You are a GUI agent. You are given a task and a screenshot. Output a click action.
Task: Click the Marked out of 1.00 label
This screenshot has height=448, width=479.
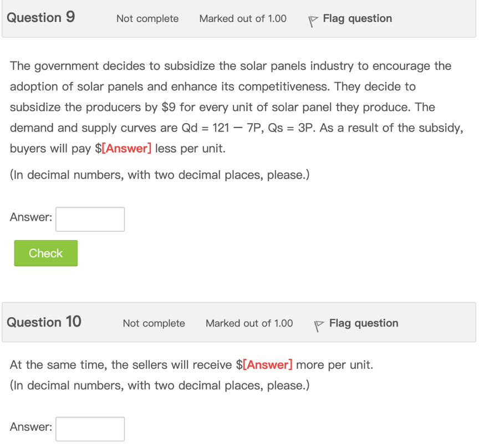[x=242, y=19]
